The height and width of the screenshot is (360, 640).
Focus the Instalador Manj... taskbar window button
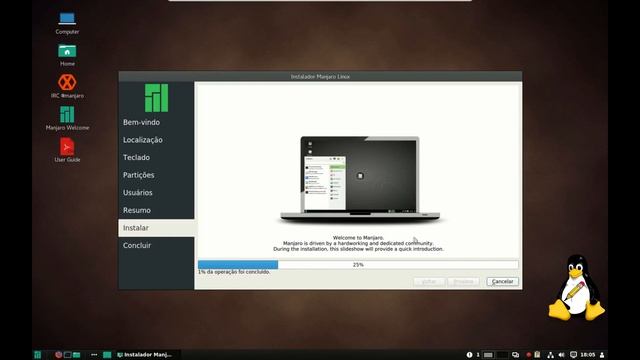click(148, 355)
